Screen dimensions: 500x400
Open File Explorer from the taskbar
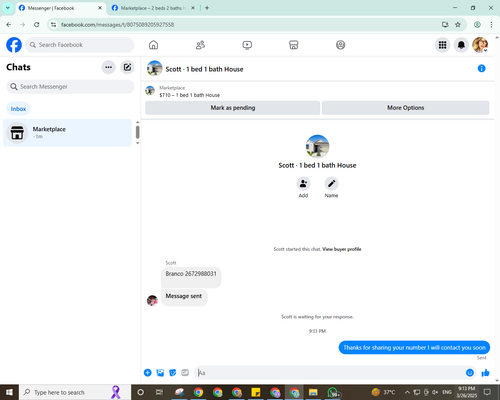(x=313, y=392)
